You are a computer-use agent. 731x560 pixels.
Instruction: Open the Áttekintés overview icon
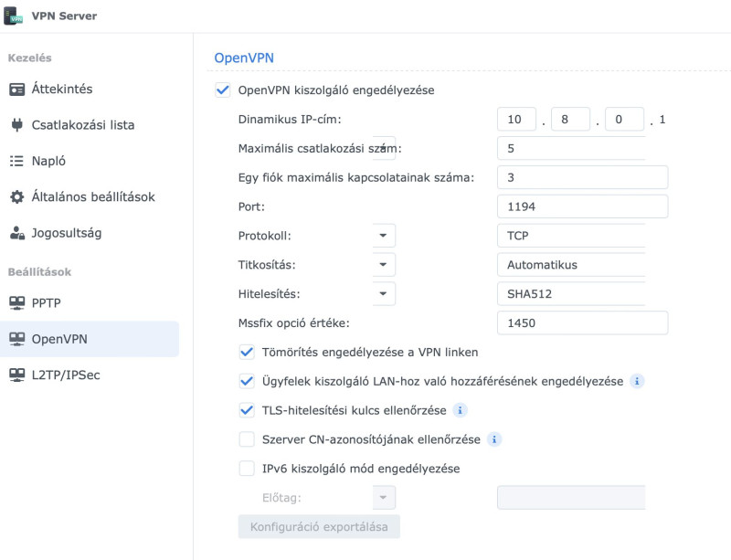16,89
